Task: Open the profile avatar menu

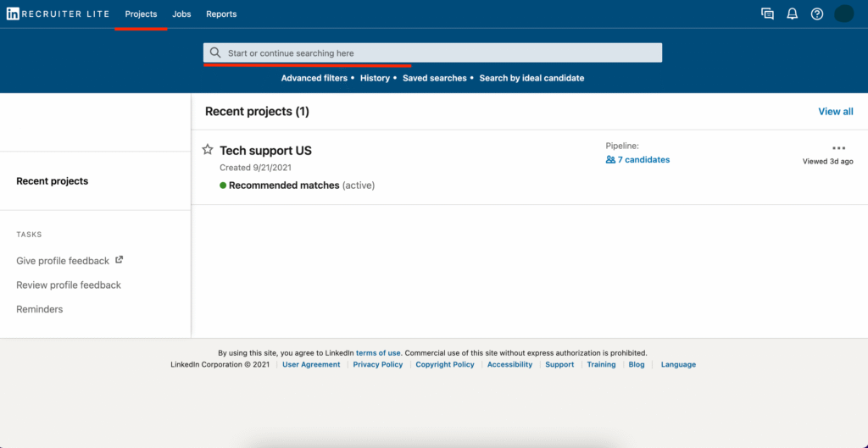Action: 843,14
